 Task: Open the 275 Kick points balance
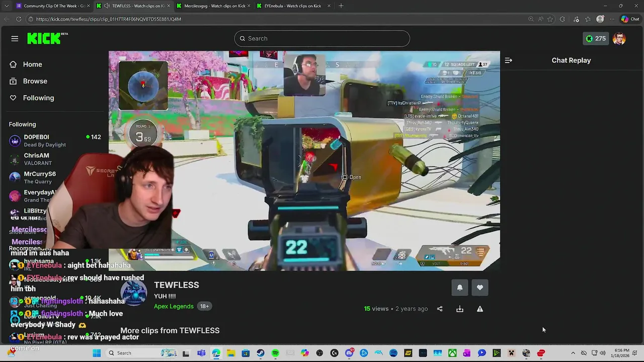tap(596, 39)
